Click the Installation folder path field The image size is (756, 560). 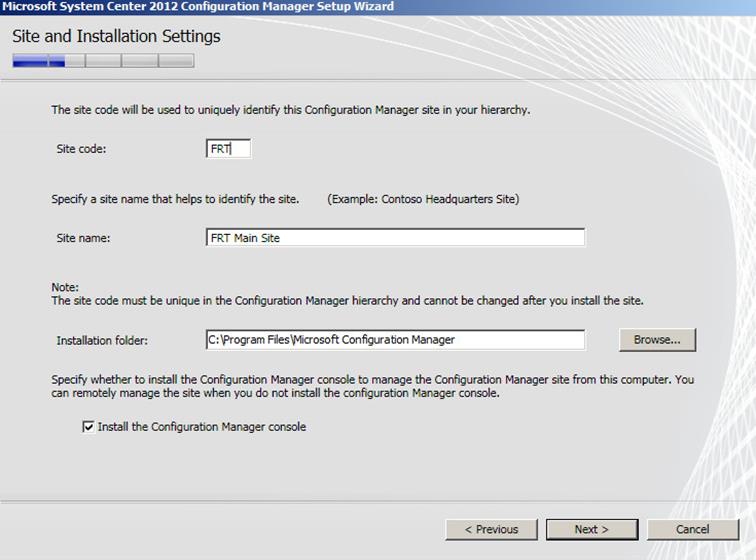click(395, 340)
